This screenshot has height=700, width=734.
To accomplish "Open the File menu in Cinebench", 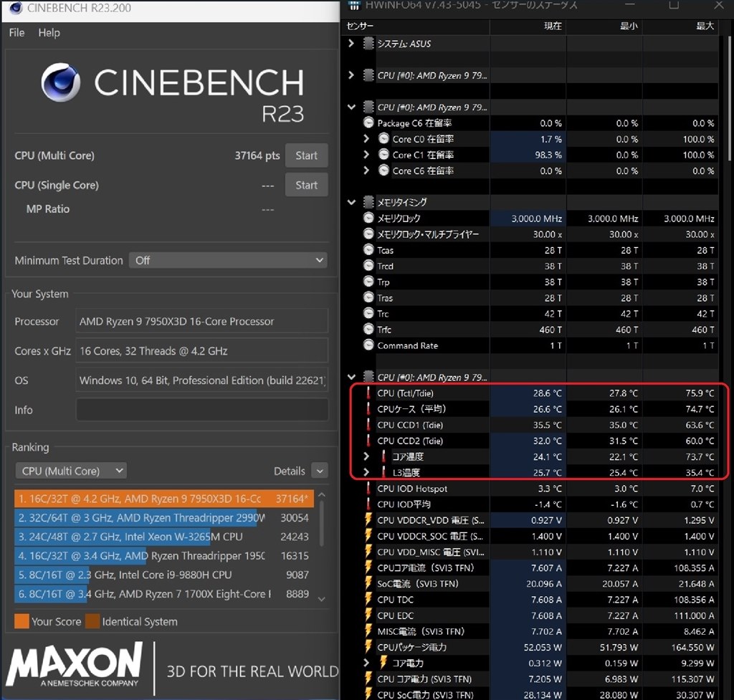I will (x=16, y=33).
